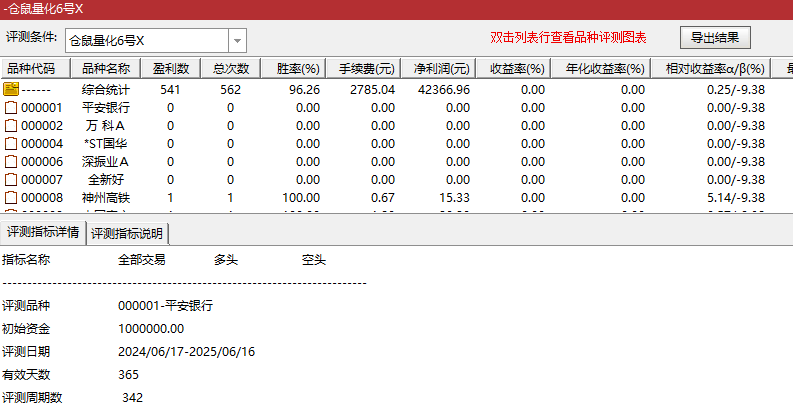The height and width of the screenshot is (405, 793).
Task: Export results with 导出结果 button
Action: [x=715, y=37]
